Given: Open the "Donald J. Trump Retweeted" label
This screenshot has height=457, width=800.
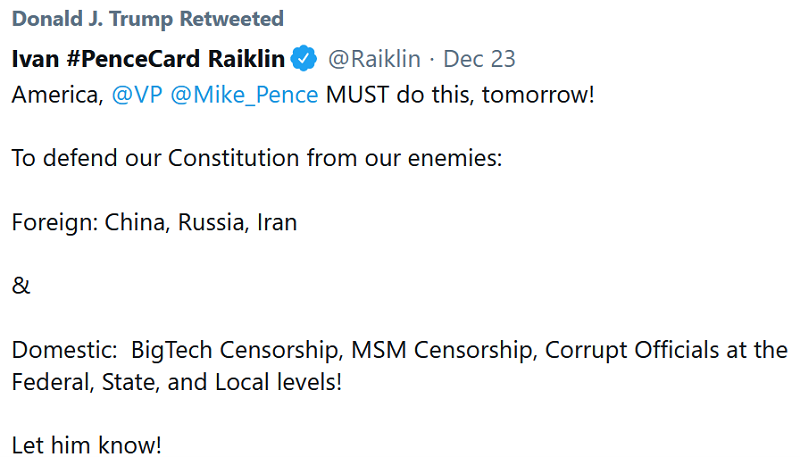Looking at the screenshot, I should tap(147, 19).
